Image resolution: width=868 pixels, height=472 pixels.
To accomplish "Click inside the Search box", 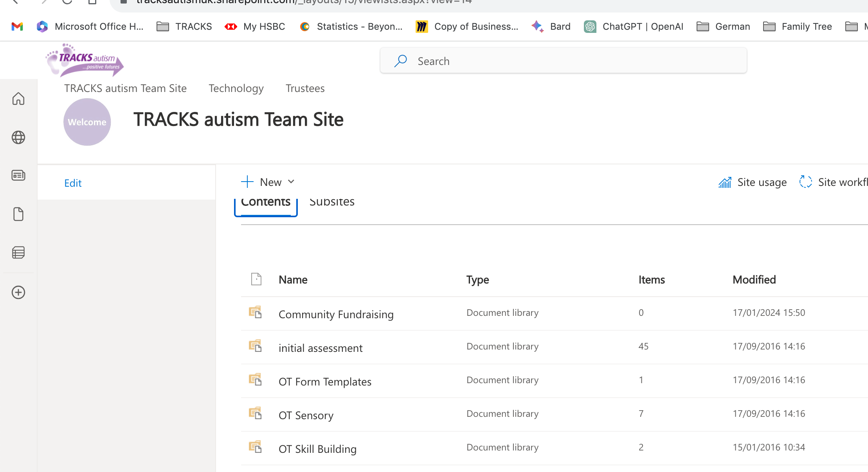I will point(563,61).
